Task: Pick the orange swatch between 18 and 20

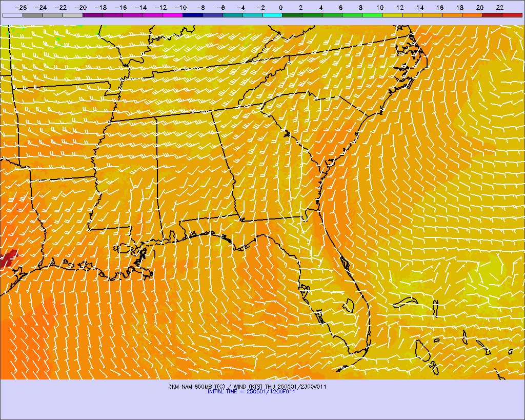Action: point(472,15)
